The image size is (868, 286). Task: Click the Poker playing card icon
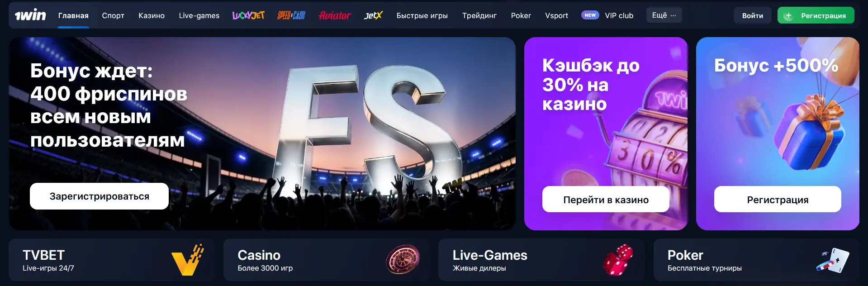click(x=833, y=260)
